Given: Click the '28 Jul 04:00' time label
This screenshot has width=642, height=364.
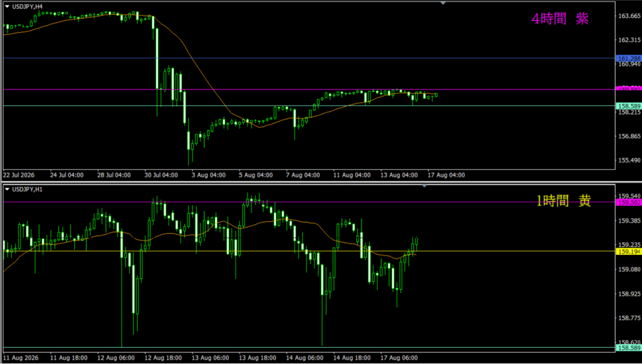Looking at the screenshot, I should (114, 175).
